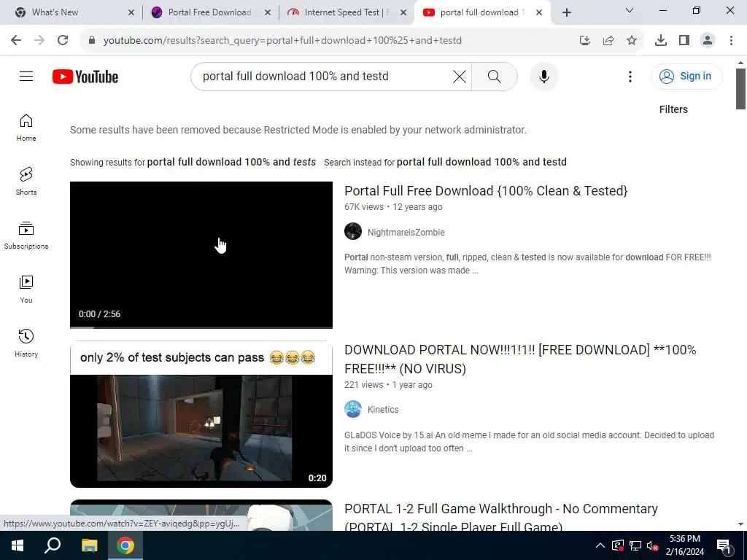
Task: Open the YouTube guide hamburger menu
Action: [26, 76]
